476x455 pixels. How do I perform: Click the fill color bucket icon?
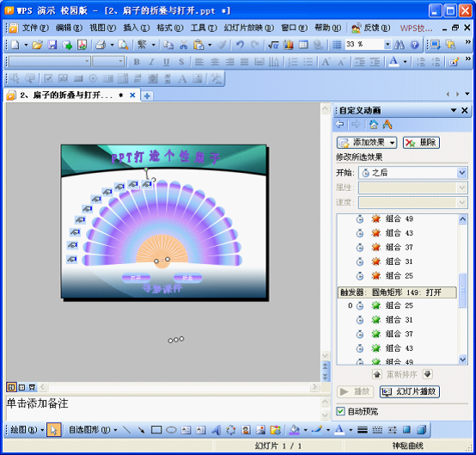pyautogui.click(x=294, y=430)
